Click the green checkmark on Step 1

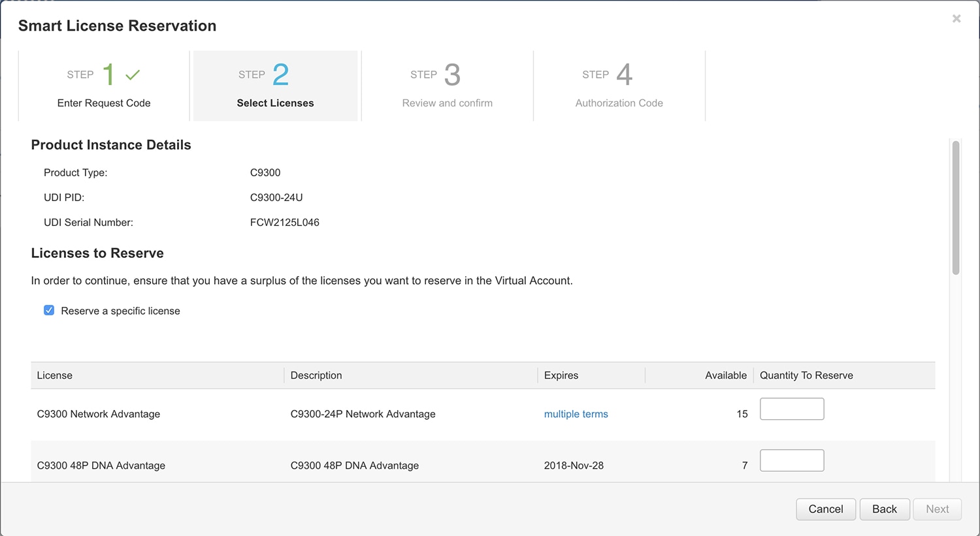coord(133,75)
